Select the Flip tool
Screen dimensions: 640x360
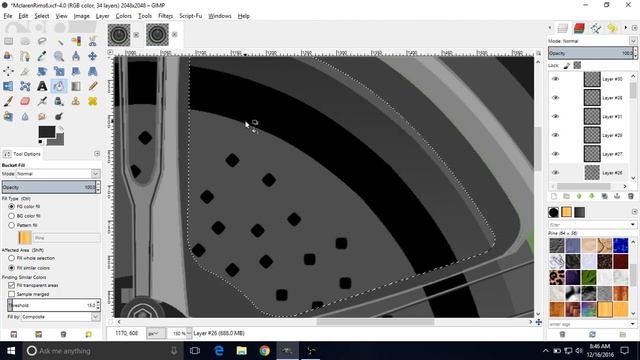[x=8, y=86]
